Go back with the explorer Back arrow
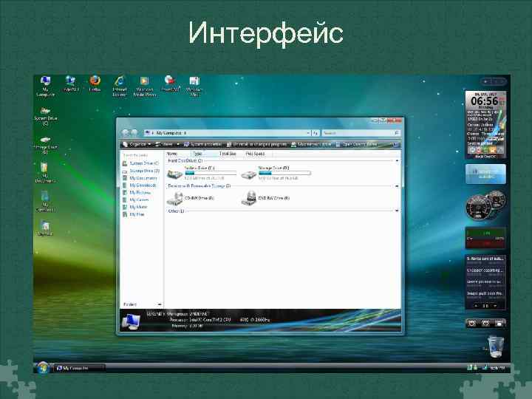The image size is (532, 399). tap(126, 133)
